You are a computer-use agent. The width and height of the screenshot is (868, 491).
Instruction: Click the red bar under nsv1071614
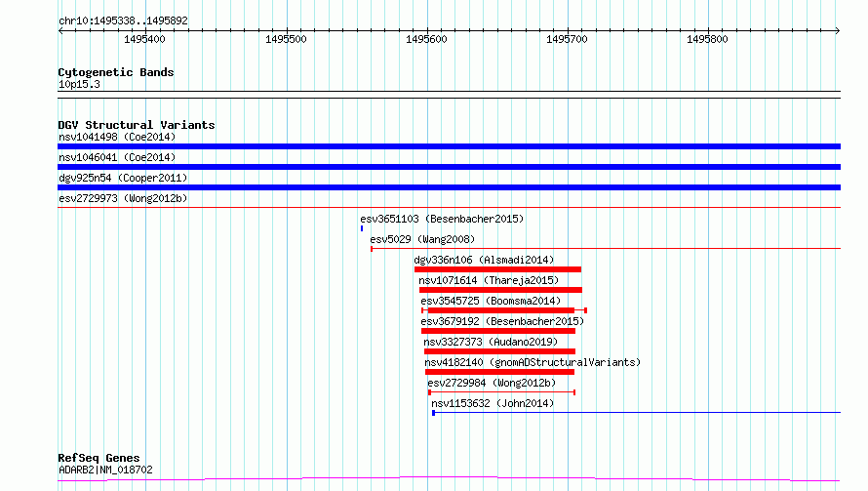pyautogui.click(x=500, y=290)
